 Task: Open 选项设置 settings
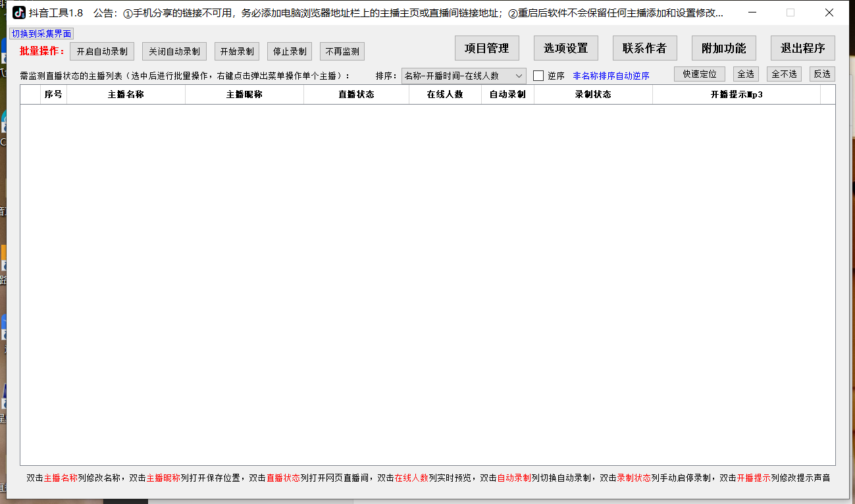pyautogui.click(x=566, y=48)
